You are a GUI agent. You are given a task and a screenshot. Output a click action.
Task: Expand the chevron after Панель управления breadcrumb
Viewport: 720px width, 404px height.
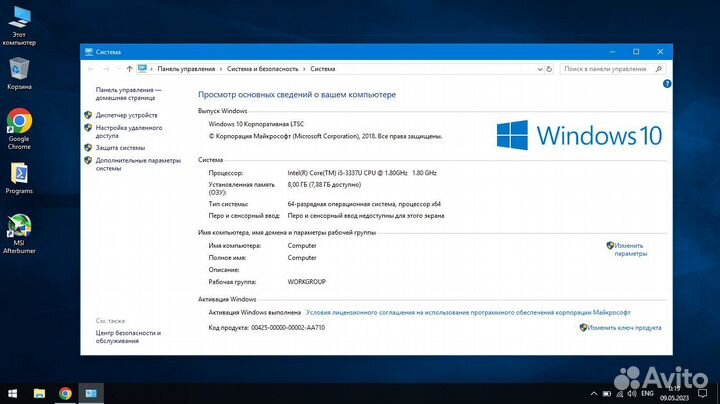click(x=221, y=69)
